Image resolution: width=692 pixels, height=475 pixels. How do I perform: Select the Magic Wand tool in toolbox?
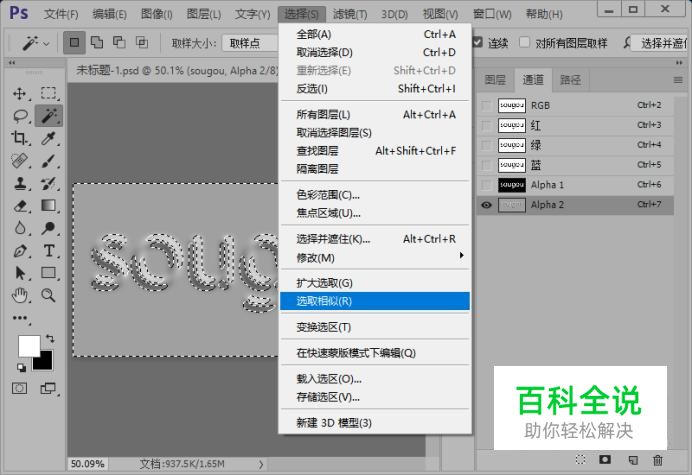(x=49, y=116)
